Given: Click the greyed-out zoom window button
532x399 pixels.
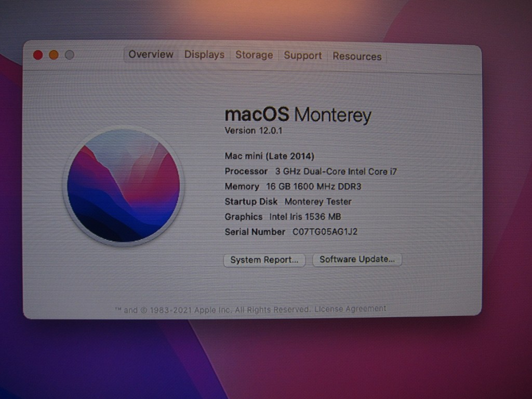Looking at the screenshot, I should [x=70, y=55].
